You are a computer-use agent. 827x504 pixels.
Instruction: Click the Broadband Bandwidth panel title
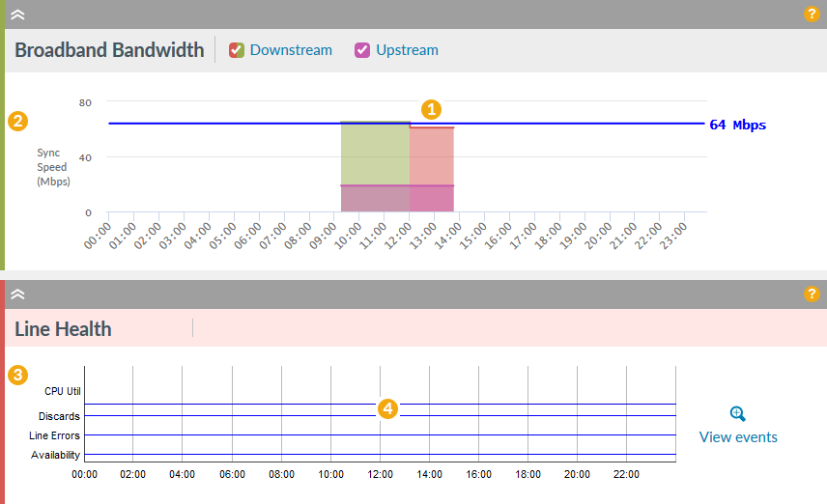point(109,50)
